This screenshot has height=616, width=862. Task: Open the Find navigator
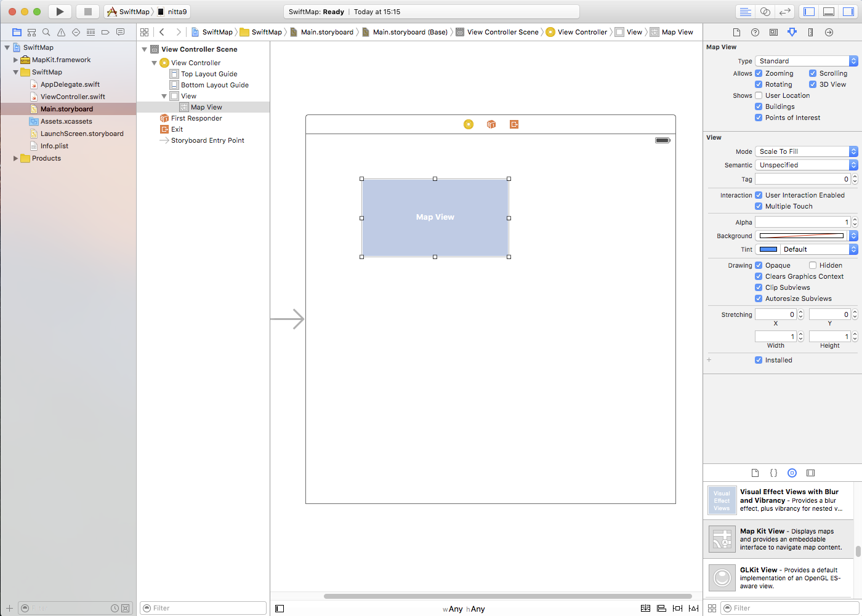pos(46,32)
